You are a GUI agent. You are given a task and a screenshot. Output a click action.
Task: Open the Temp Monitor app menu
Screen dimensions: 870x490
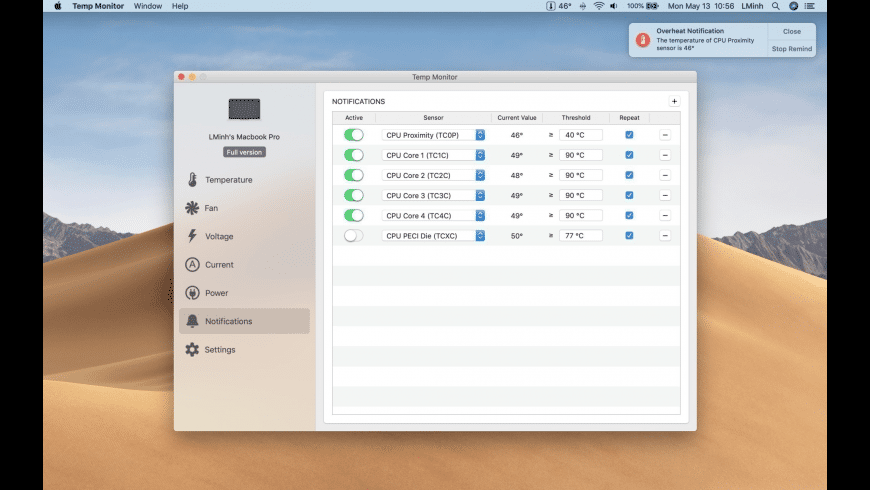pos(98,6)
